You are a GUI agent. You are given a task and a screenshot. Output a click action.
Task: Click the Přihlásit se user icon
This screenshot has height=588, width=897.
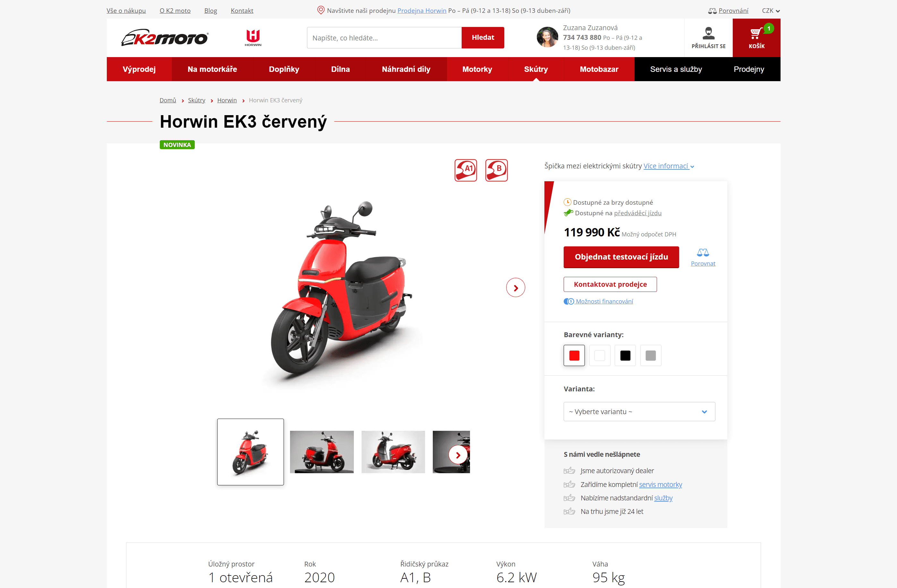[708, 33]
